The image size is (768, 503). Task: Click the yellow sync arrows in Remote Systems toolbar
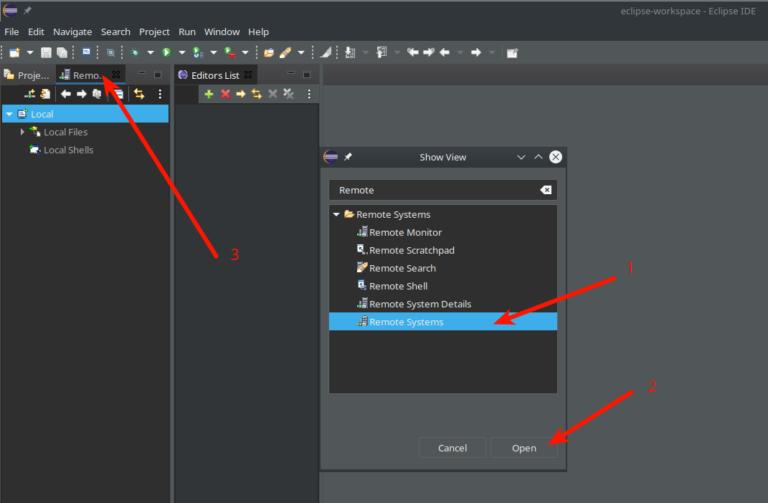click(x=139, y=94)
